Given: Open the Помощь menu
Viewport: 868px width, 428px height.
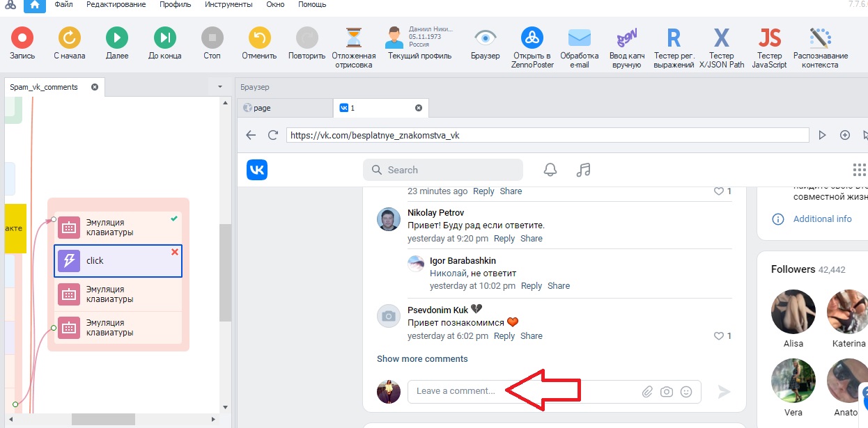Looking at the screenshot, I should pos(312,4).
